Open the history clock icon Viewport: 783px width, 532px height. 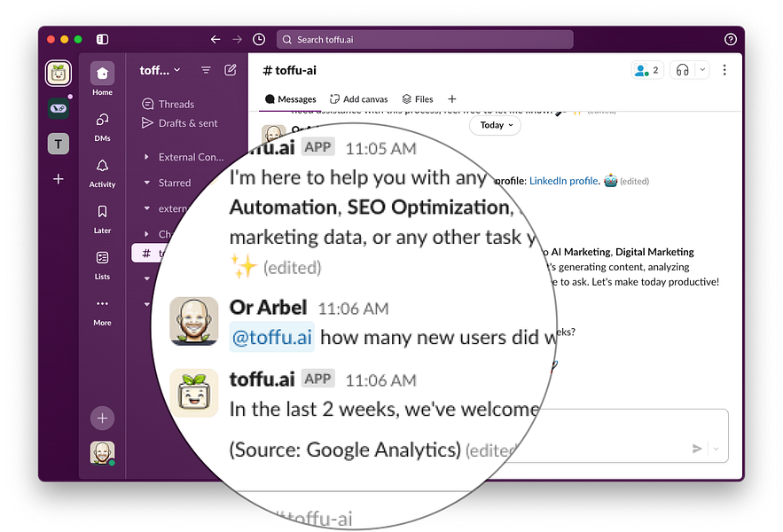coord(259,39)
